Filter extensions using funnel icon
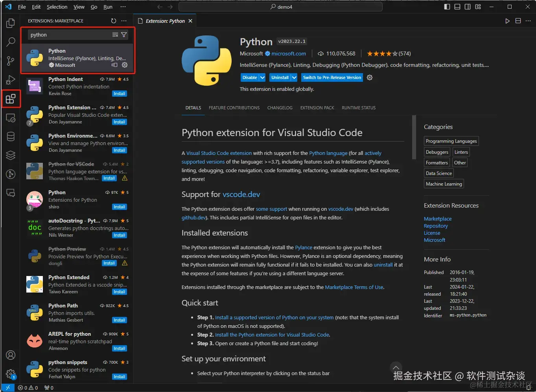 pos(124,35)
